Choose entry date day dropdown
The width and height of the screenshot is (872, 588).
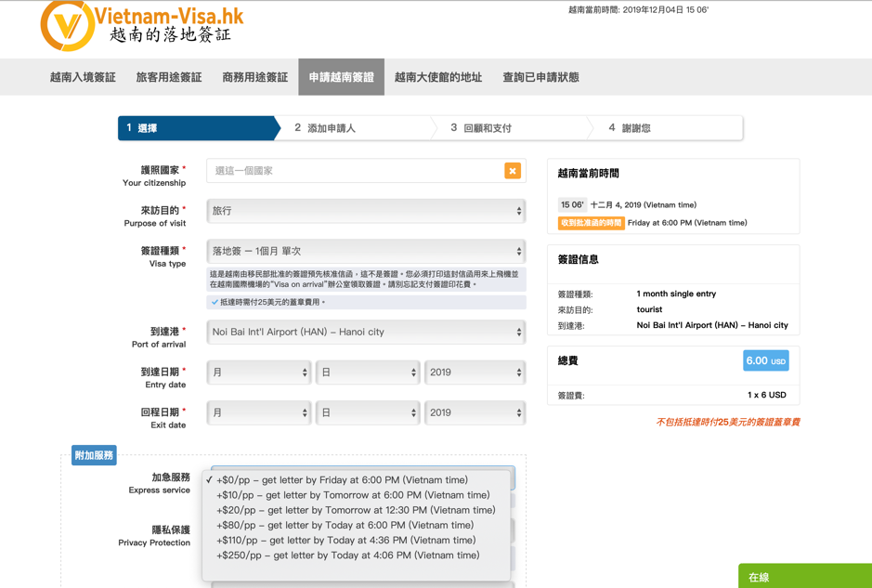pyautogui.click(x=368, y=372)
